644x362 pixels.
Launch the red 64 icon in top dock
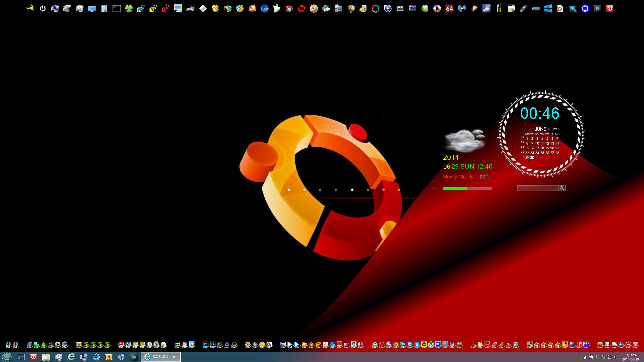[x=449, y=9]
